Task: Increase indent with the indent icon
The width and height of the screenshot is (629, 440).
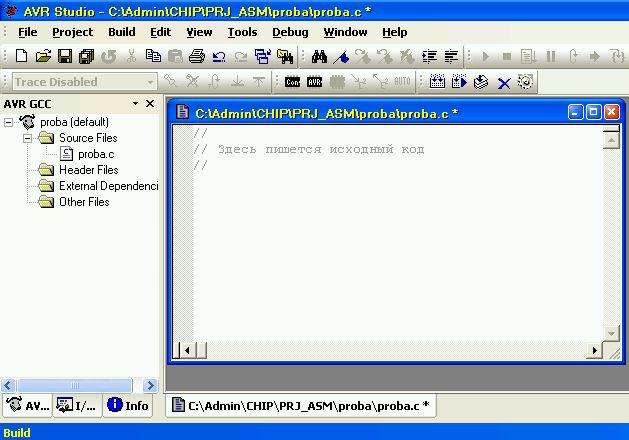Action: click(429, 57)
